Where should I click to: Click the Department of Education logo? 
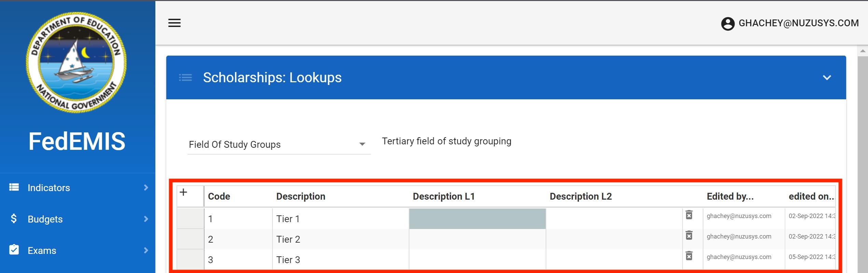point(76,62)
